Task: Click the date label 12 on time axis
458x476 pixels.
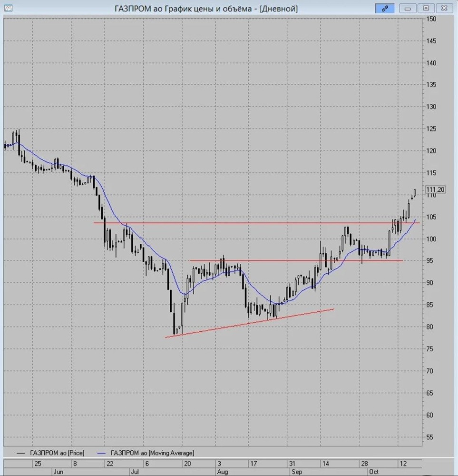Action: click(403, 464)
